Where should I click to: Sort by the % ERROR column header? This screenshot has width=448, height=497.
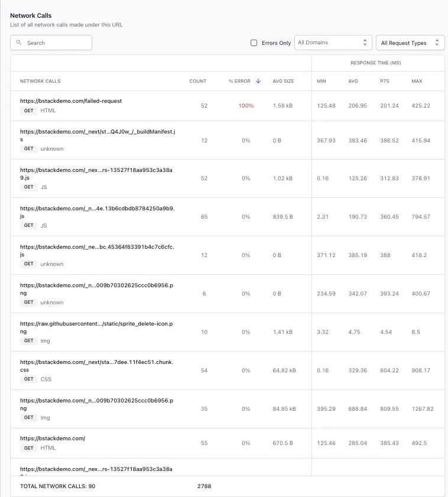[x=239, y=81]
